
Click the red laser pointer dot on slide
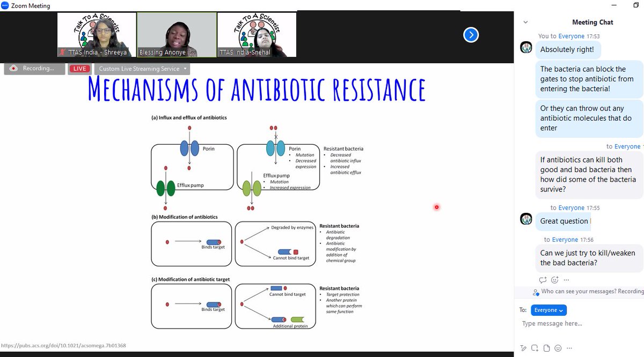point(436,207)
